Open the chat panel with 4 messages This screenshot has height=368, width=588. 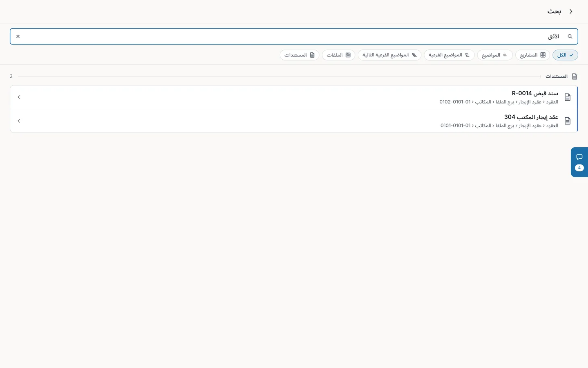(x=579, y=162)
